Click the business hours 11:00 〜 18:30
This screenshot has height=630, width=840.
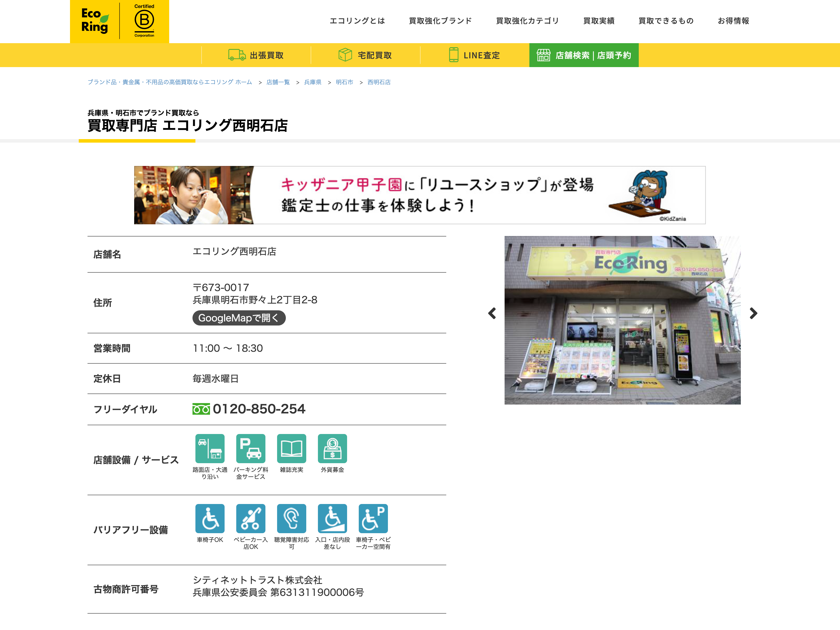[228, 348]
